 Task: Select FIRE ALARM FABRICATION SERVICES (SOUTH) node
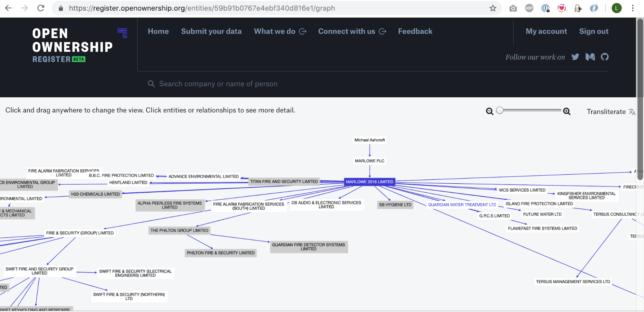248,206
